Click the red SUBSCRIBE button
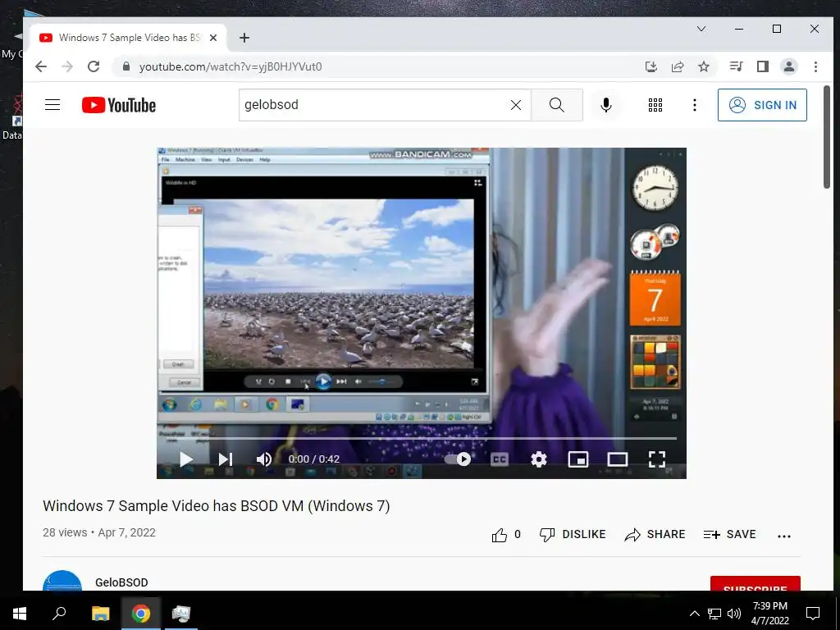 tap(755, 584)
